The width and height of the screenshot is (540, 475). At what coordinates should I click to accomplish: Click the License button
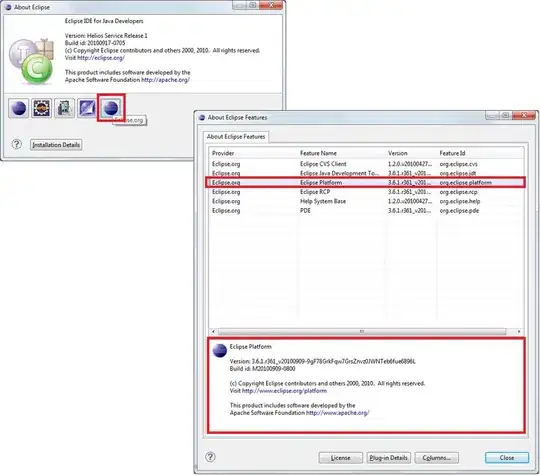[x=341, y=458]
